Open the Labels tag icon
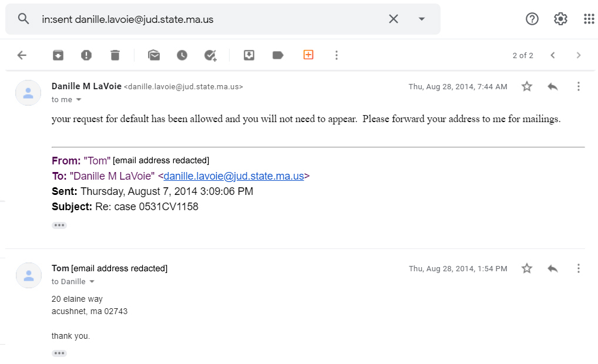 click(x=278, y=55)
